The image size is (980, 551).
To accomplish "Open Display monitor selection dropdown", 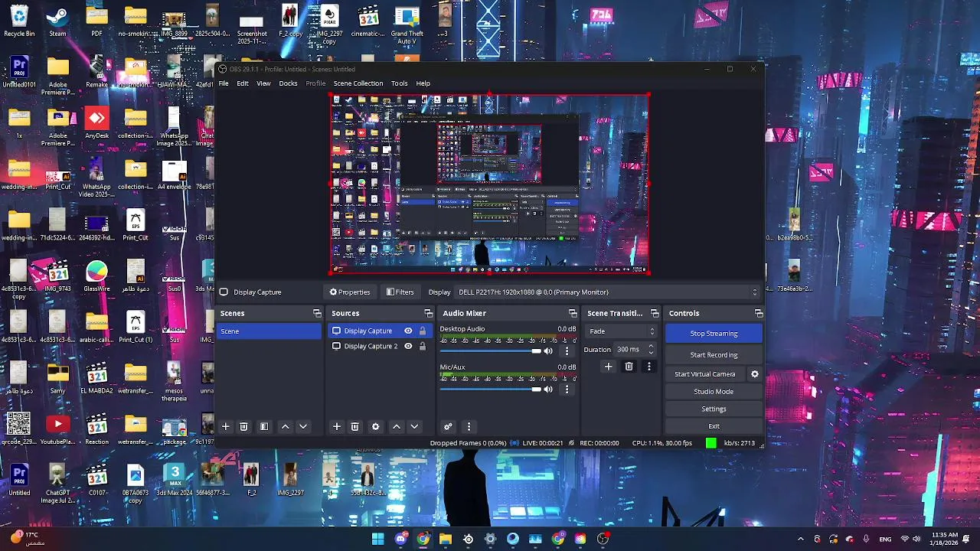I will point(607,292).
